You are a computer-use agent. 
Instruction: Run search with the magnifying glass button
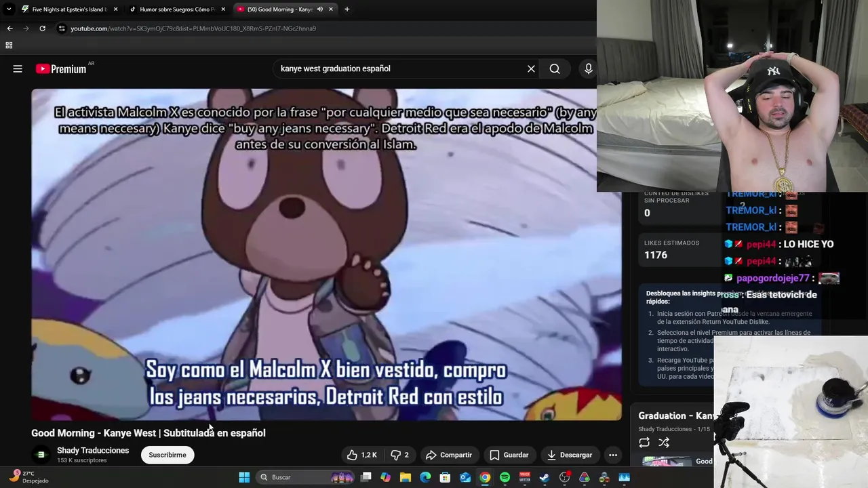555,68
